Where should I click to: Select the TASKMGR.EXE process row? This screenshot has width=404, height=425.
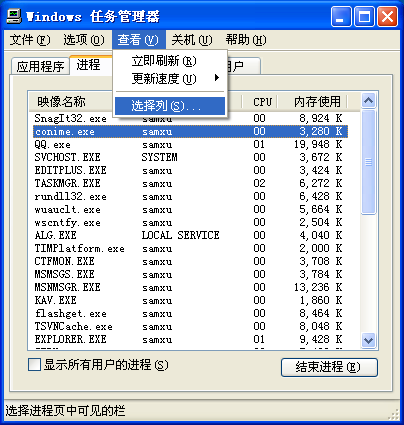190,183
